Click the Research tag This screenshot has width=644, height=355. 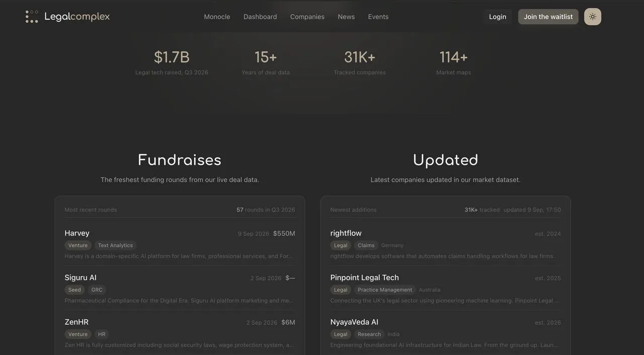(x=369, y=334)
